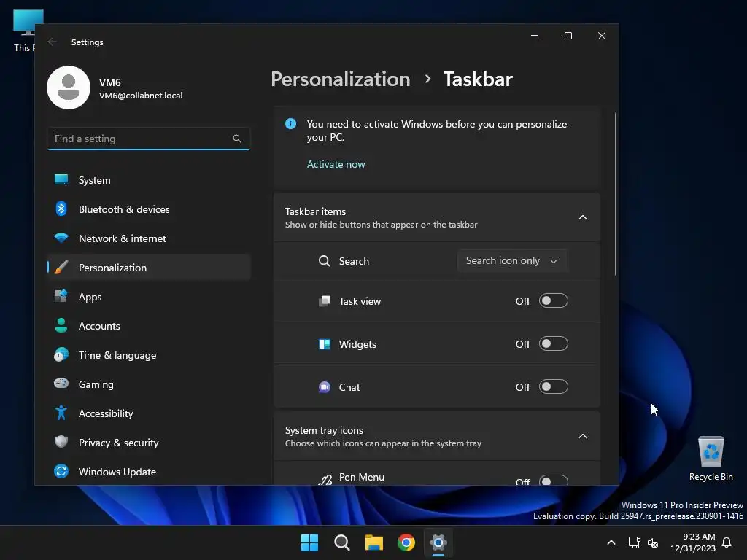The height and width of the screenshot is (560, 747).
Task: Click the Bluetooth icon in sidebar
Action: click(61, 209)
